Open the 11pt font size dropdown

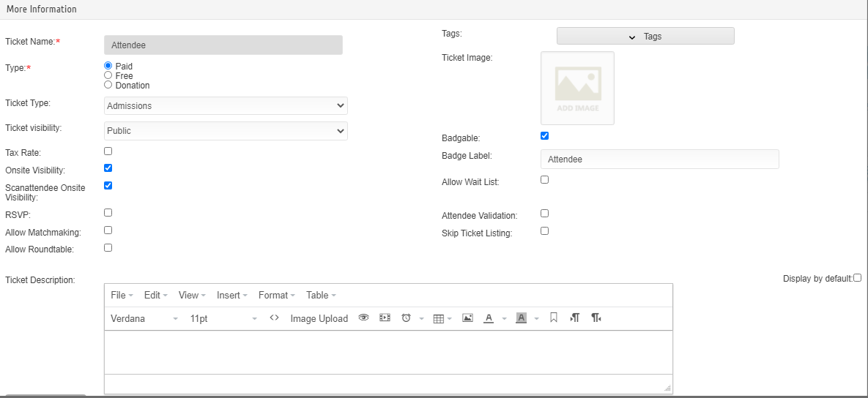coord(223,318)
